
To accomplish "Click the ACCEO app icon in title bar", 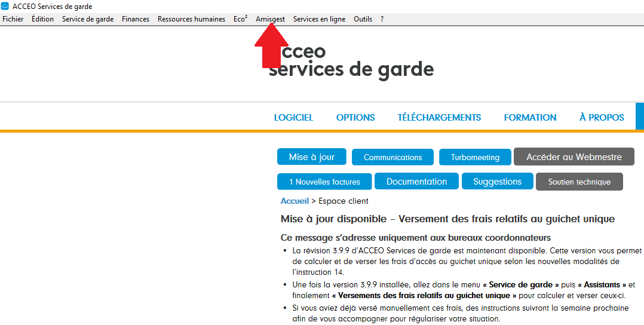I will [x=5, y=6].
